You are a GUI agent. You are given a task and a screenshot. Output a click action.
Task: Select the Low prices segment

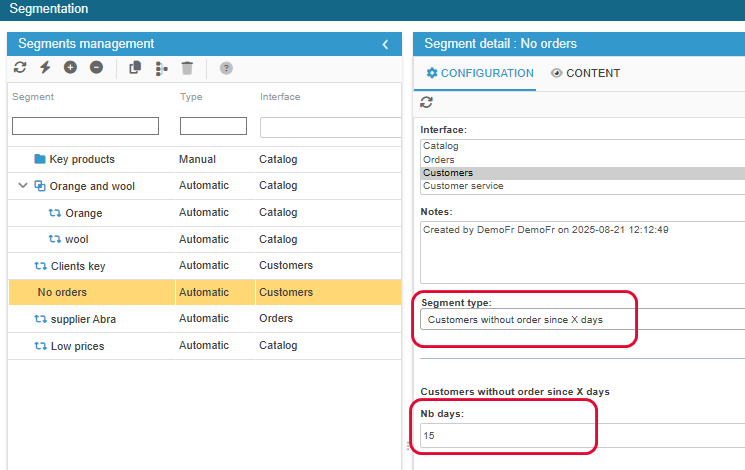(x=205, y=346)
